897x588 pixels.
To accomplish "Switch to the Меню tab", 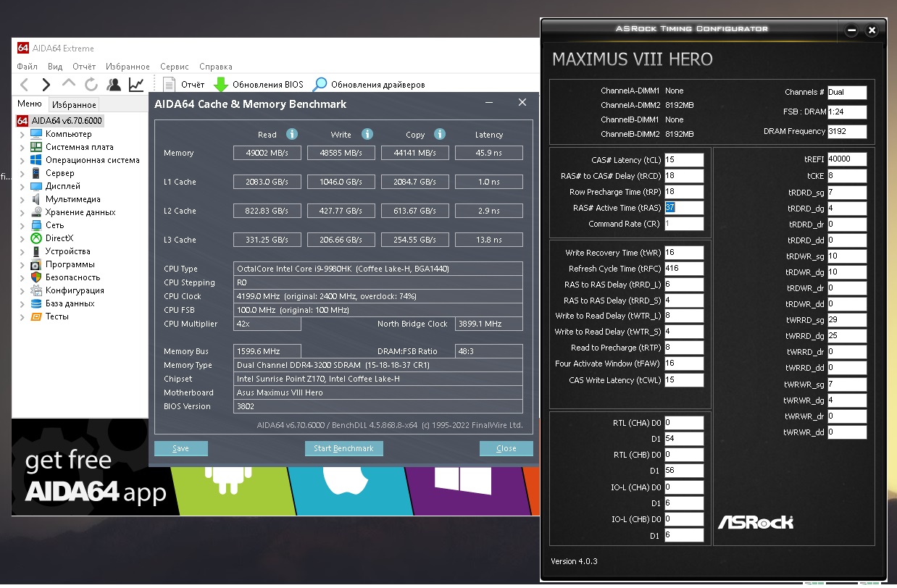I will coord(30,104).
